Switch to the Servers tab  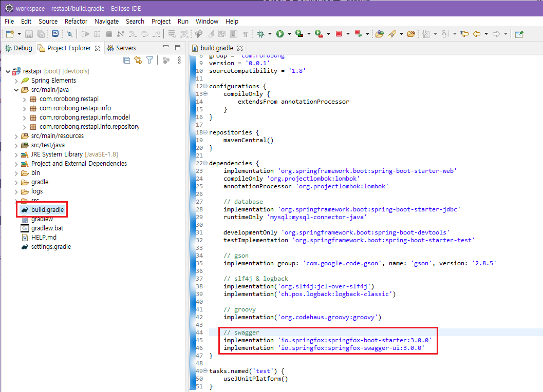[122, 48]
